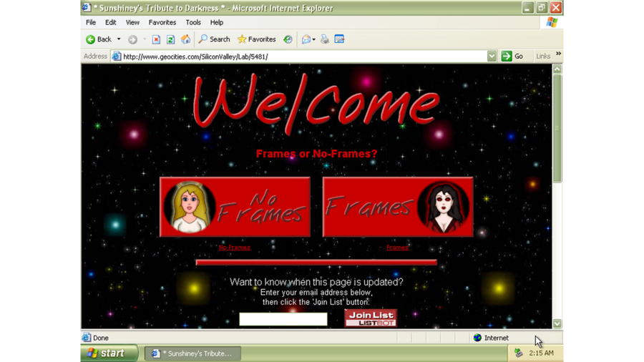
Task: Go to the Home page icon
Action: (185, 39)
